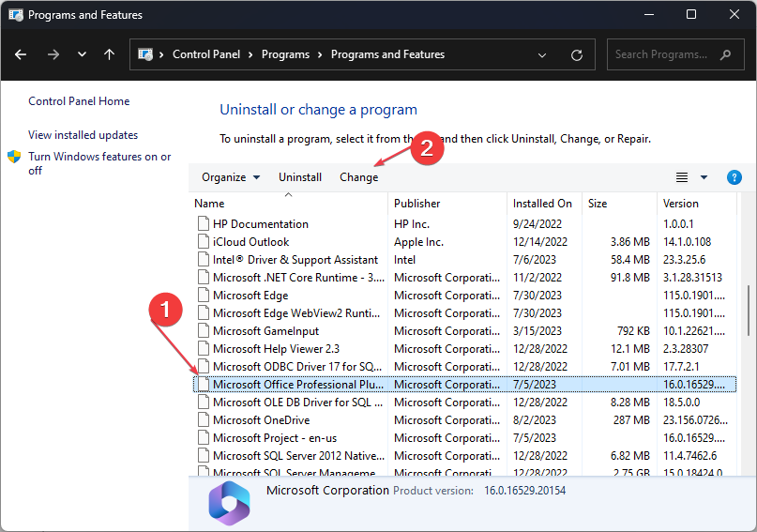The width and height of the screenshot is (757, 532).
Task: Click the view layout icon
Action: click(683, 177)
